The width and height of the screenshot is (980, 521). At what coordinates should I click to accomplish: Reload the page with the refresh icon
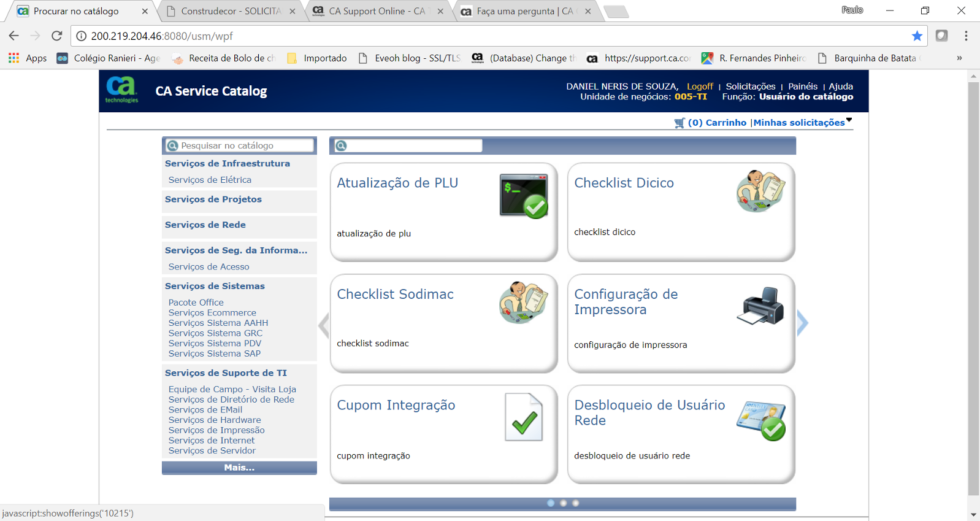click(x=57, y=36)
